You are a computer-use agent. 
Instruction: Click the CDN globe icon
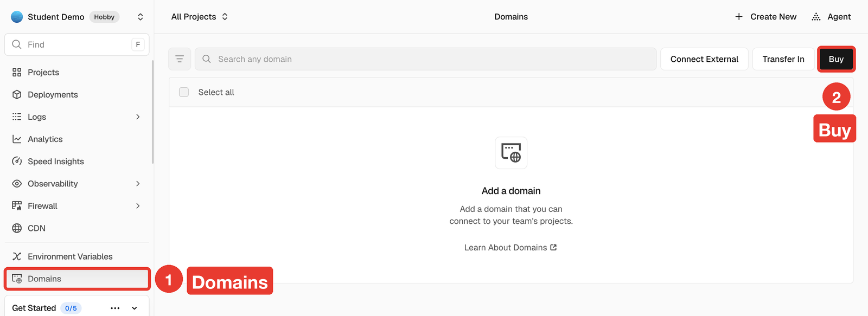point(17,228)
